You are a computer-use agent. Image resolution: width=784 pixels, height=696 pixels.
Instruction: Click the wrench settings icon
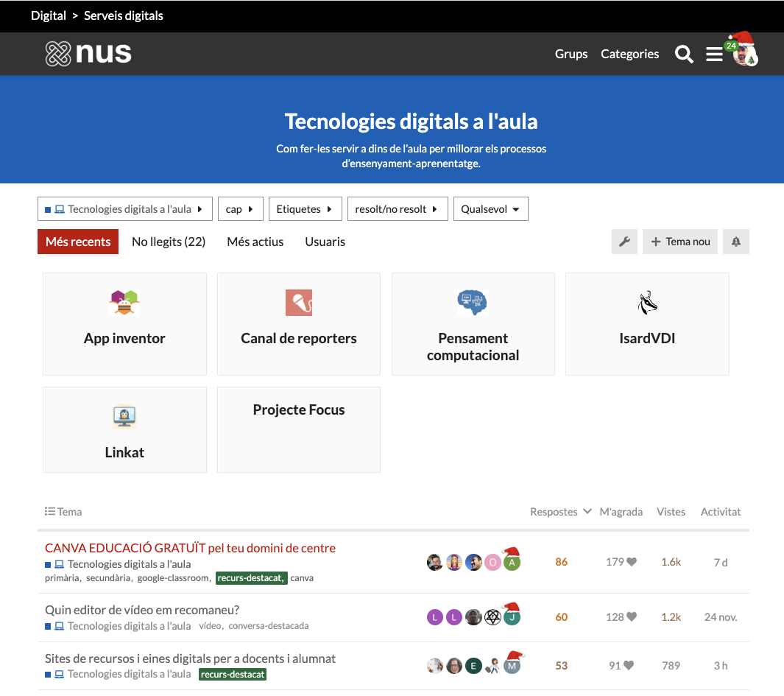[624, 242]
